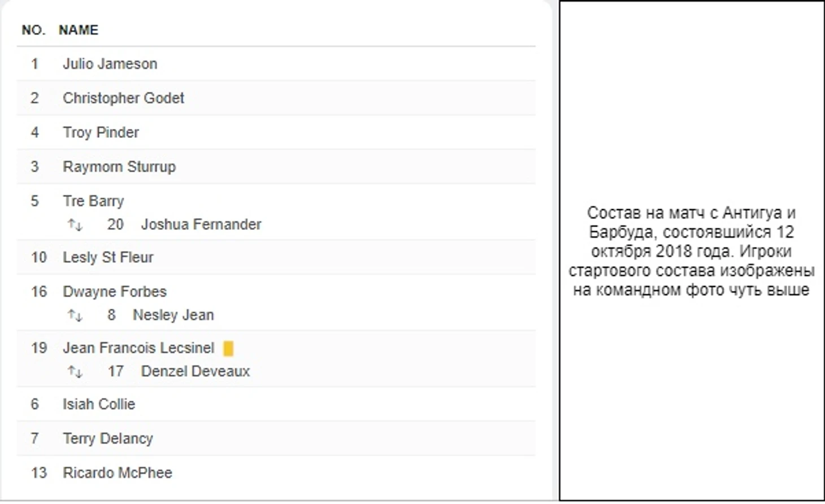Select Jean Francois Lecsinel
Image resolution: width=825 pixels, height=504 pixels.
138,348
